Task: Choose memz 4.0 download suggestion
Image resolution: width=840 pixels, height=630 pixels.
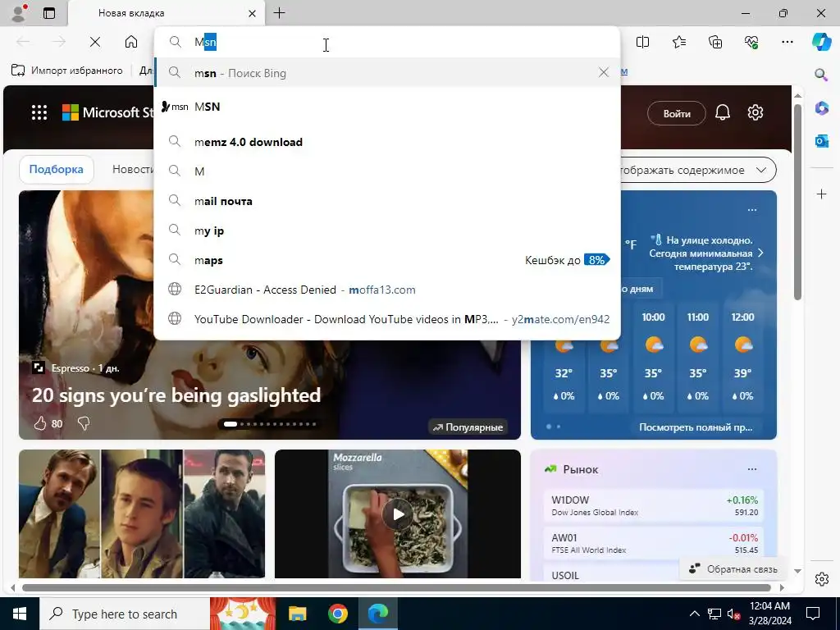Action: pos(387,142)
